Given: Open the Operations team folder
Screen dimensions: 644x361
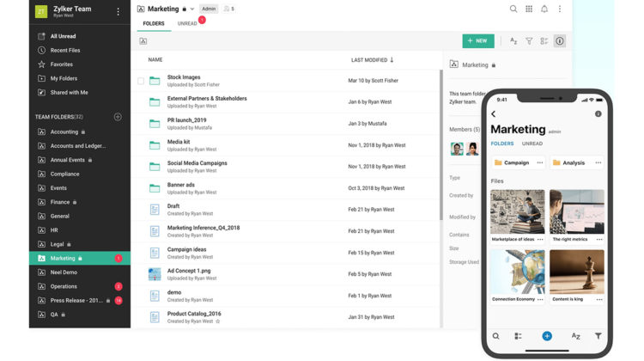Looking at the screenshot, I should pyautogui.click(x=64, y=286).
